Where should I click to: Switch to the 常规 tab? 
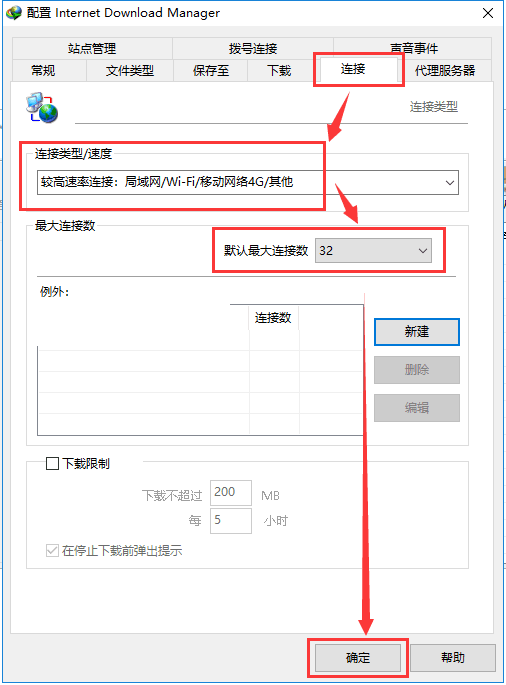pyautogui.click(x=43, y=70)
